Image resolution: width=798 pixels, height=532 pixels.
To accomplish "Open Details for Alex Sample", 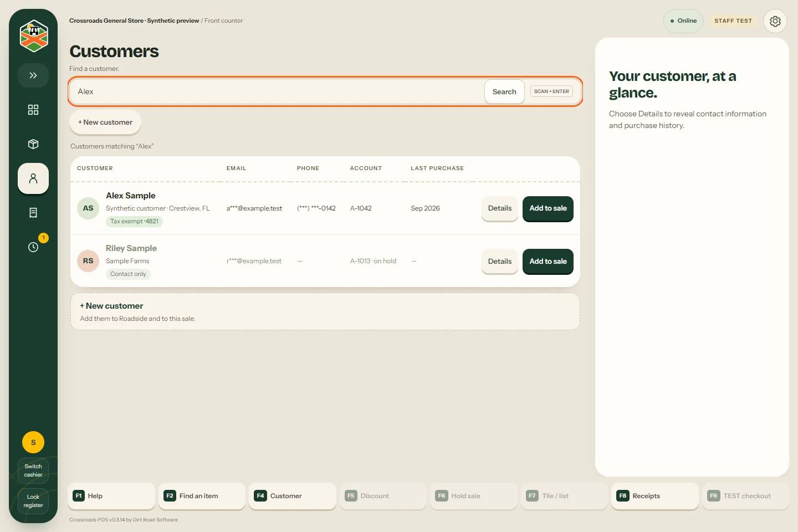I will pyautogui.click(x=500, y=208).
